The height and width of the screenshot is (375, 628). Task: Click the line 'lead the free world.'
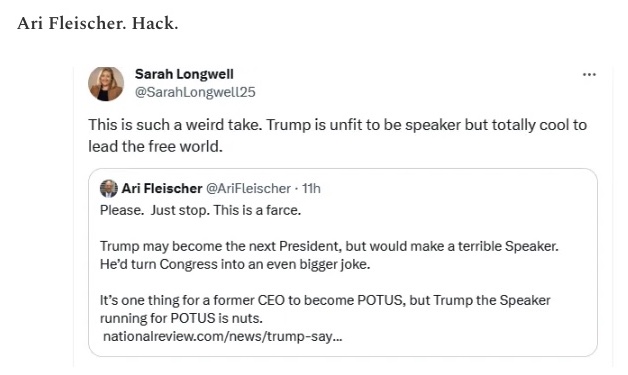click(155, 147)
